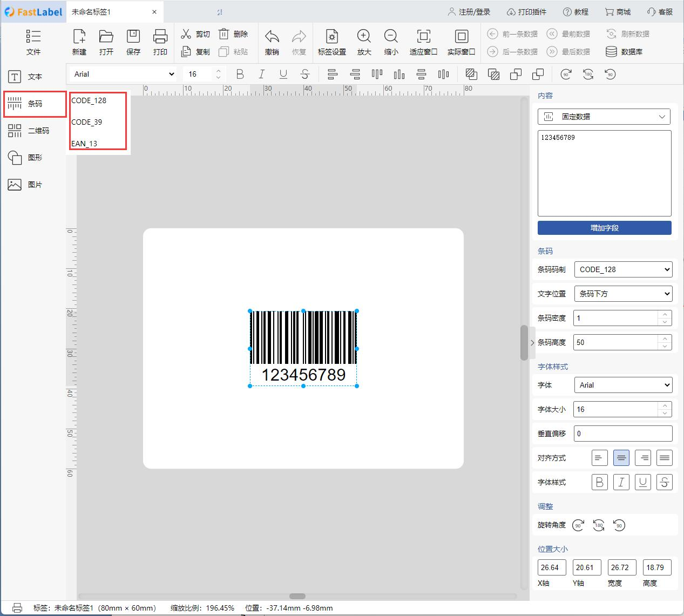
Task: Click the 增加字段 add field button
Action: pyautogui.click(x=605, y=228)
